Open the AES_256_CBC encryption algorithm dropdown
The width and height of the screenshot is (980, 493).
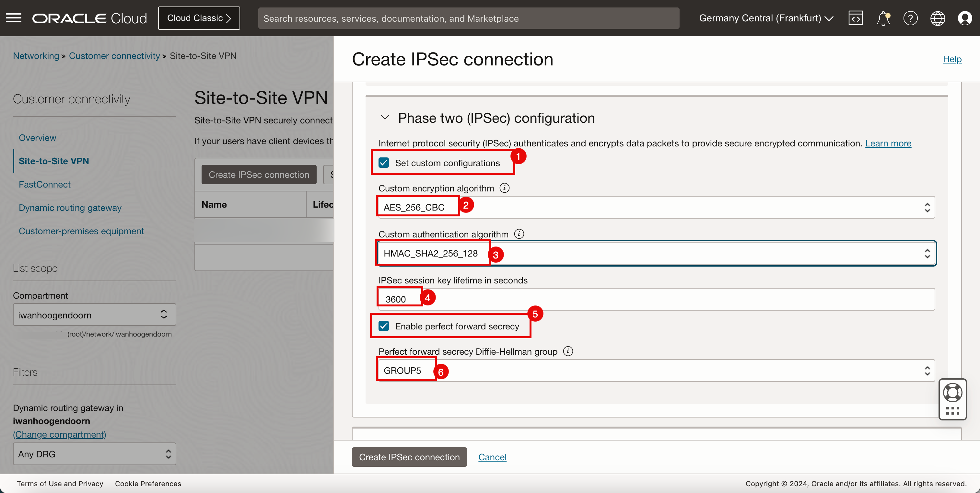click(x=656, y=207)
